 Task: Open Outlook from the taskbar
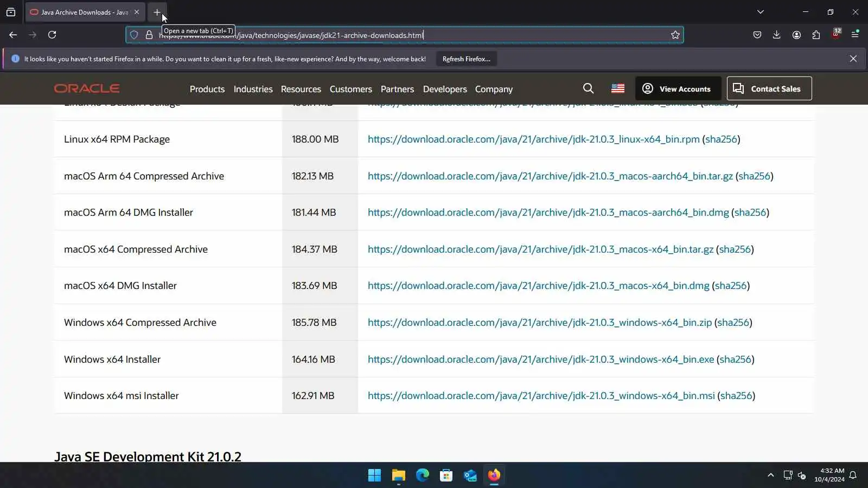[x=470, y=476]
